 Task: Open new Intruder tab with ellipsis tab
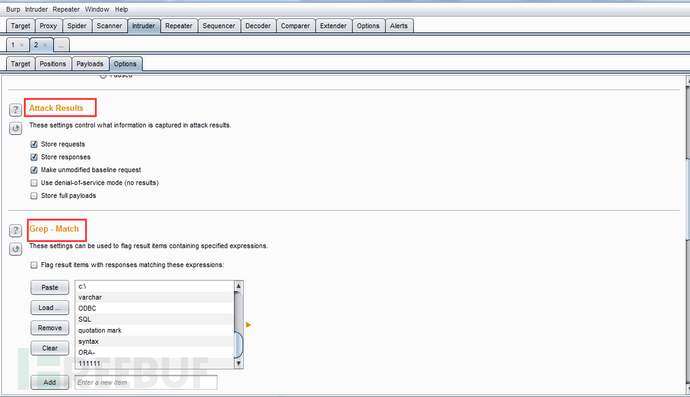[x=61, y=45]
